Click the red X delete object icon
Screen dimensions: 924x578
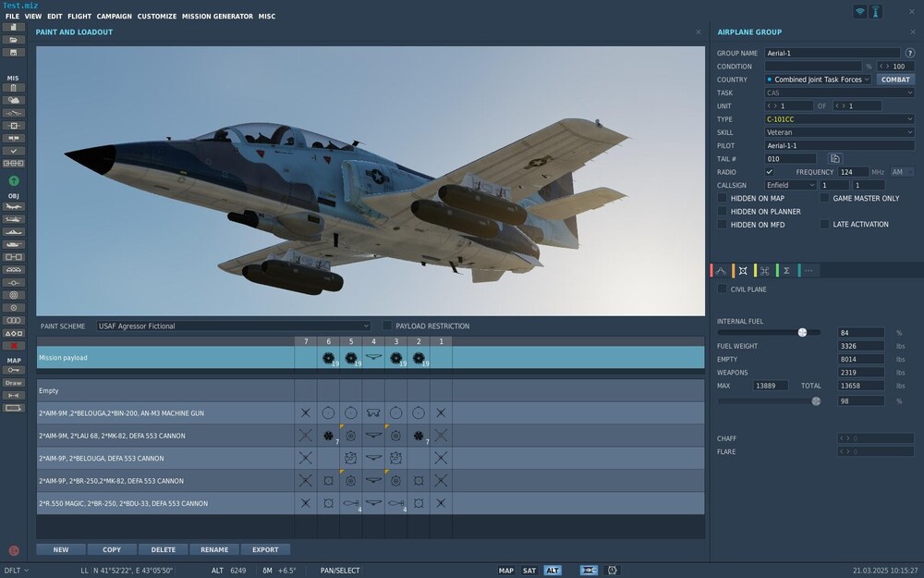[x=14, y=345]
